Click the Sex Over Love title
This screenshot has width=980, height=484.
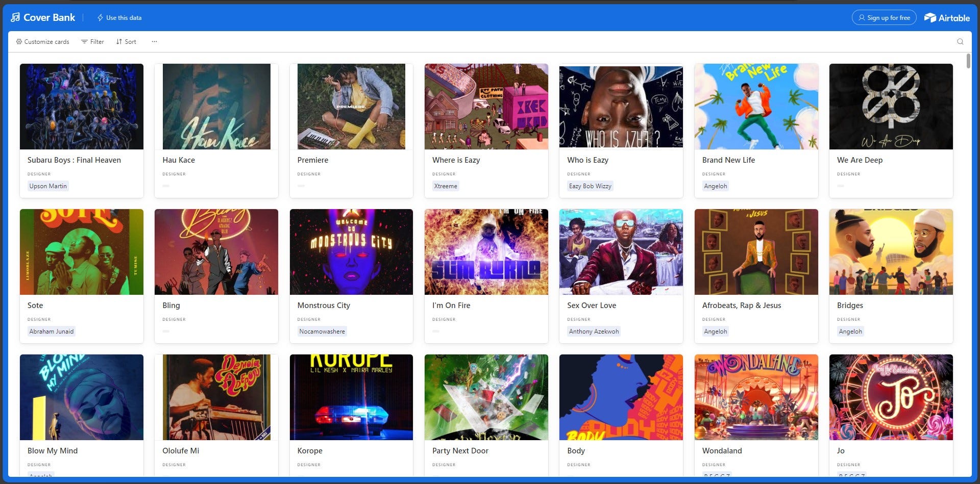(592, 305)
